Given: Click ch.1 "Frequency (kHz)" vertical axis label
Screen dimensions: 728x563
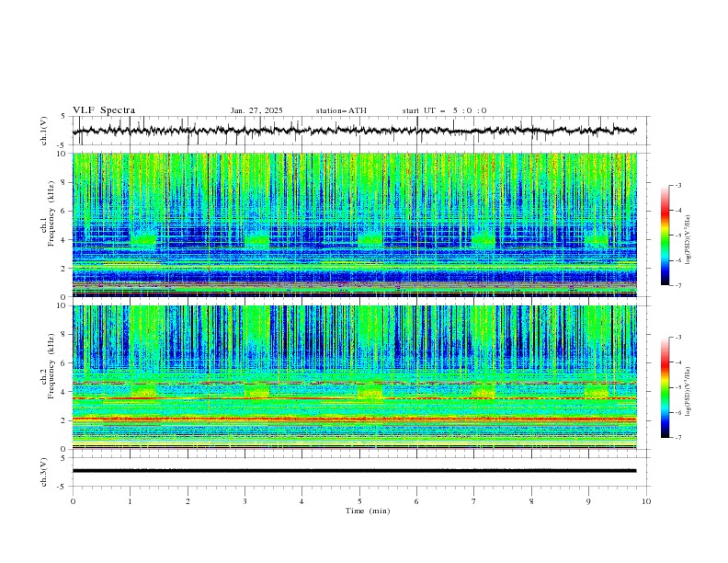Looking at the screenshot, I should [51, 214].
